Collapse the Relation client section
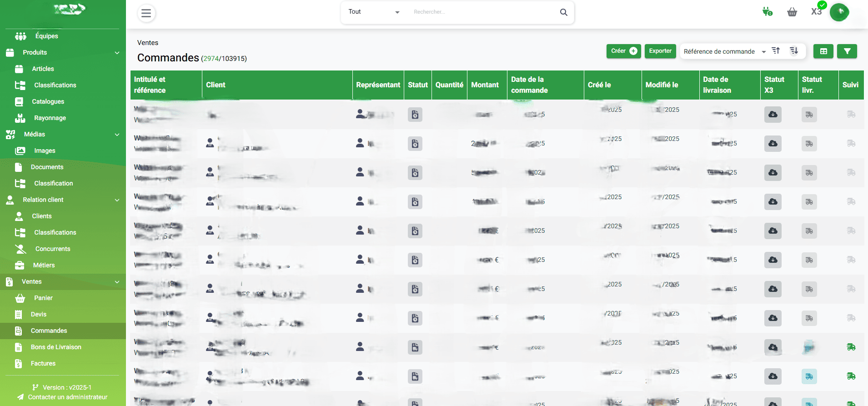The height and width of the screenshot is (406, 868). point(117,200)
